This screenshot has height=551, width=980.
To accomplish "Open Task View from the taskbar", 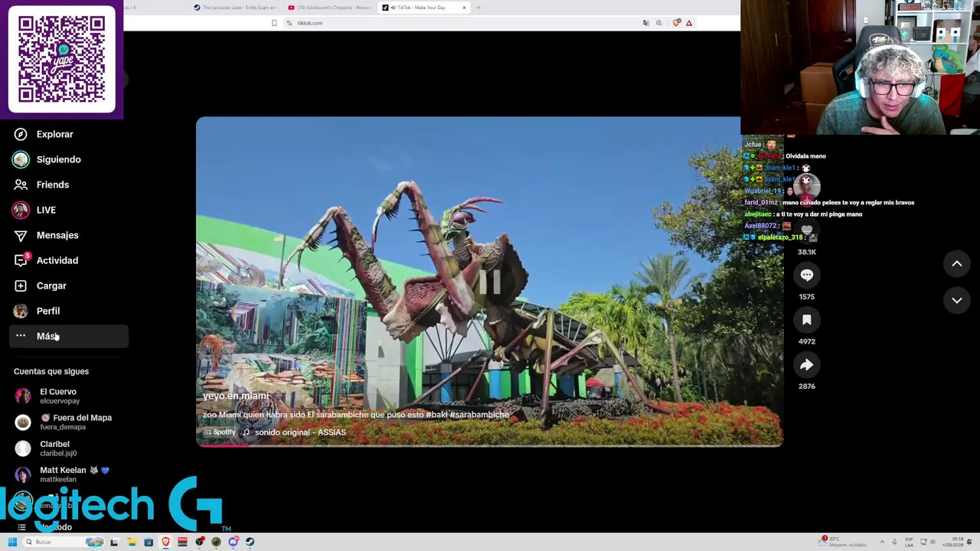I will (x=114, y=542).
